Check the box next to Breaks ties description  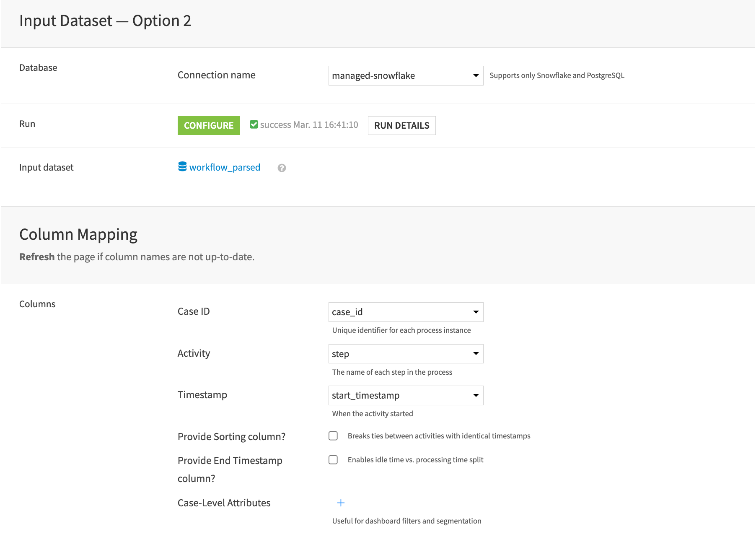coord(333,436)
